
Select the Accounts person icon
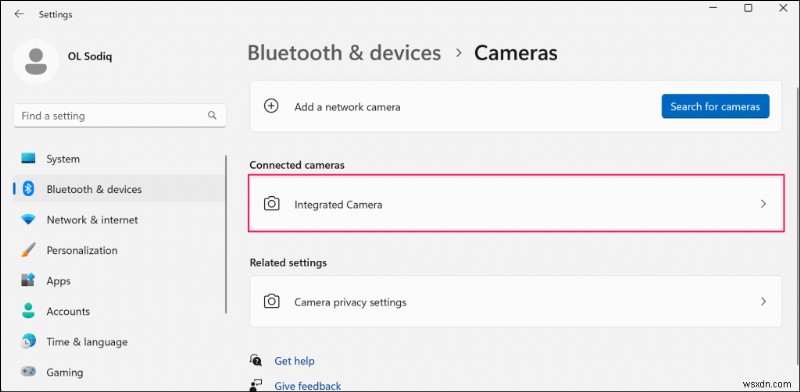28,311
